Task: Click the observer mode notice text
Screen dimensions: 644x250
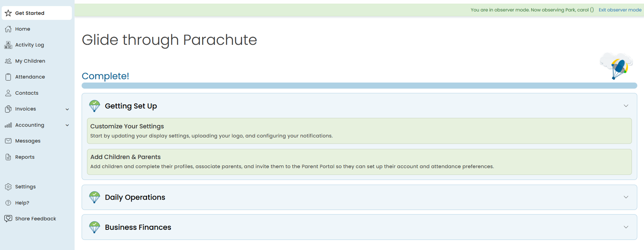Action: 532,10
